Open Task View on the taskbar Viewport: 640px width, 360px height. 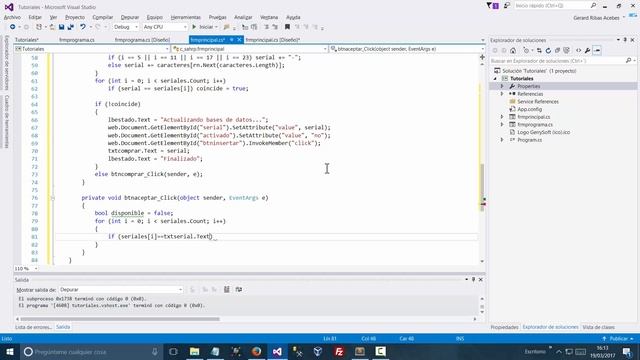click(x=173, y=351)
